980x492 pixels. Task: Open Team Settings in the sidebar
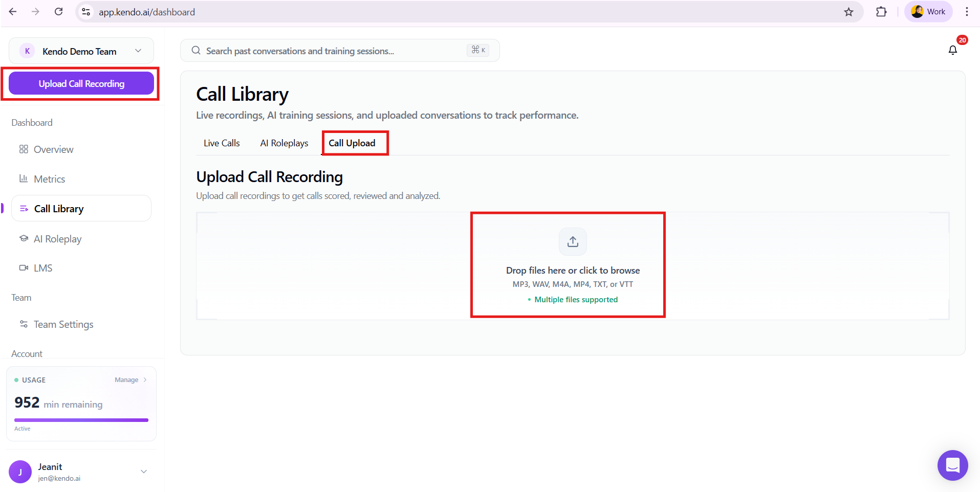(63, 324)
